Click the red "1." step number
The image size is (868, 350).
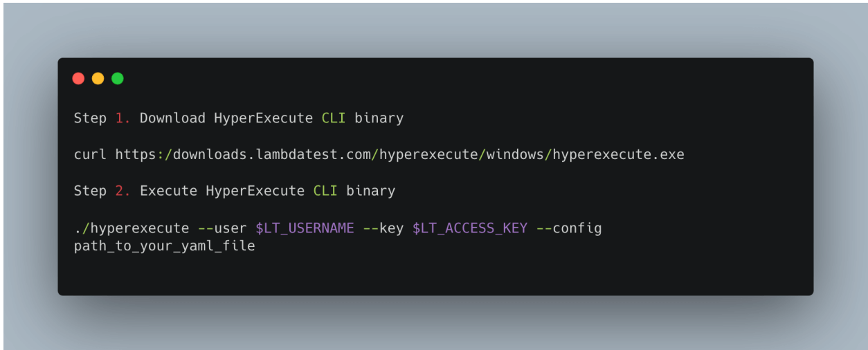point(123,118)
